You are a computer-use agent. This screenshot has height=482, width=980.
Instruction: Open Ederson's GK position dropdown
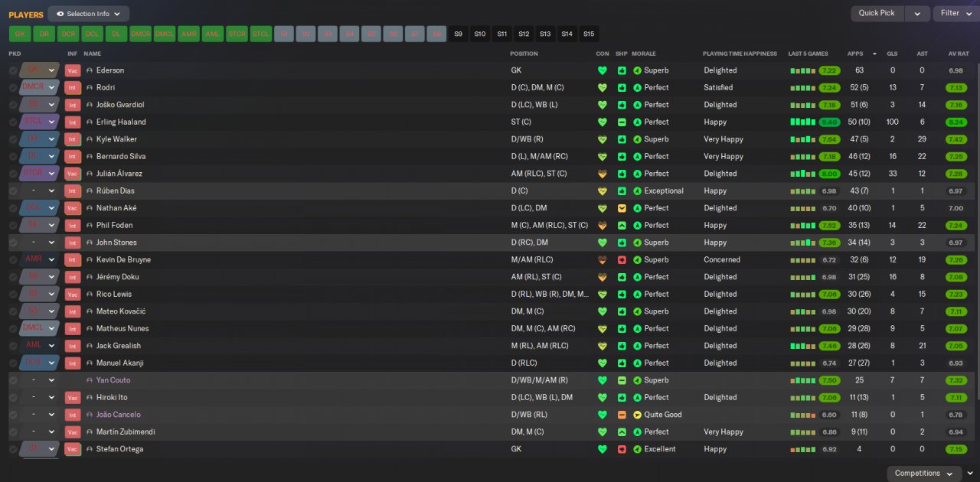point(40,70)
